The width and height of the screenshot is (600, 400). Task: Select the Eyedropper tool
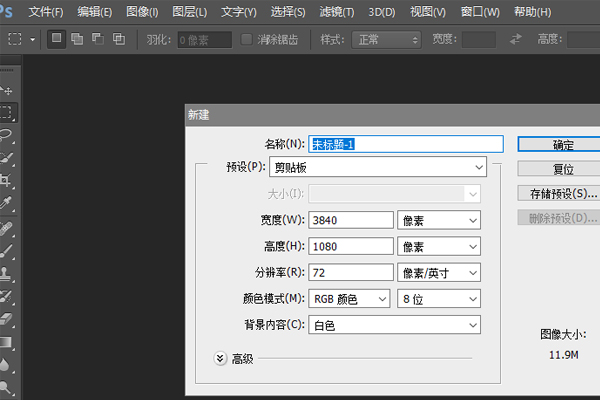(x=7, y=203)
